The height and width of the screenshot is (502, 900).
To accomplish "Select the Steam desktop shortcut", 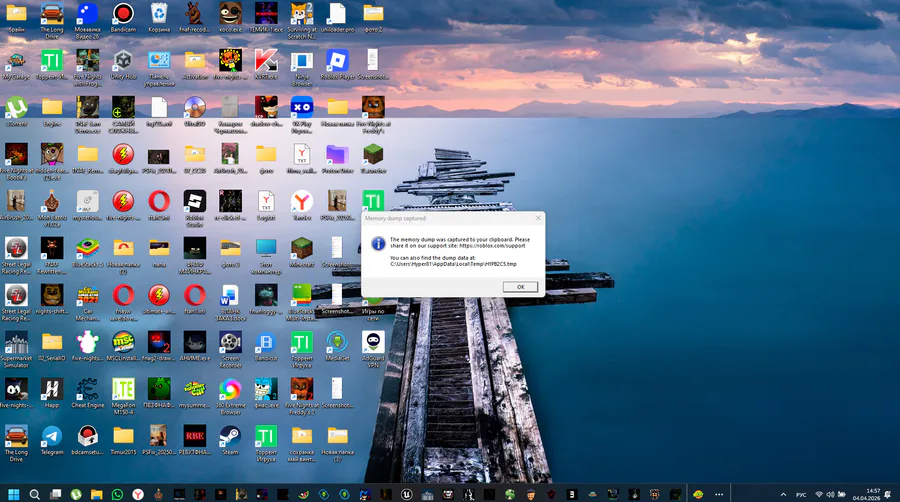I will pyautogui.click(x=230, y=440).
